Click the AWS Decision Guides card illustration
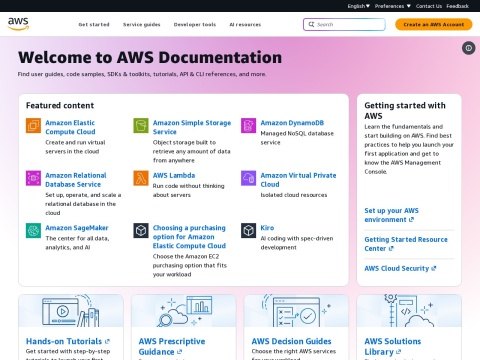The width and height of the screenshot is (480, 360). click(296, 311)
